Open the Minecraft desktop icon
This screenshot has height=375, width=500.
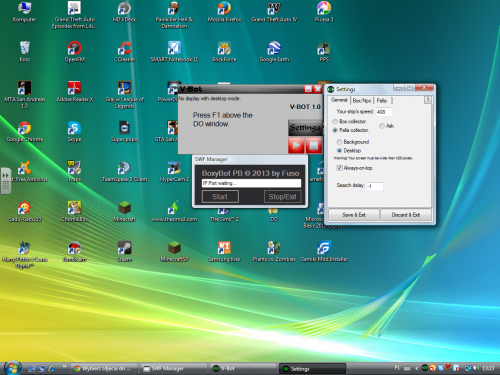[x=124, y=212]
